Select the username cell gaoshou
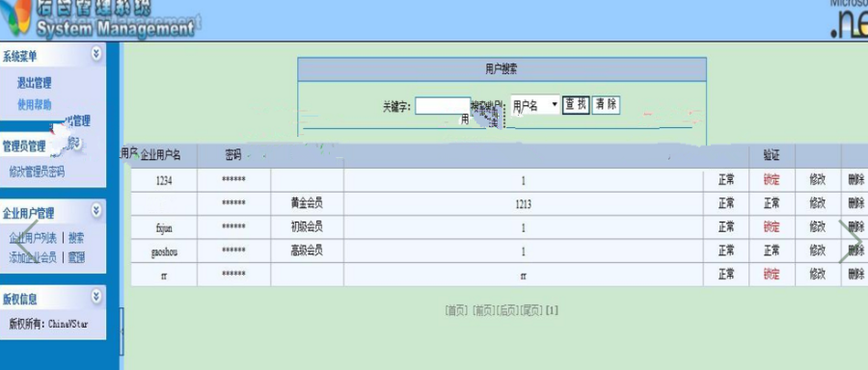 [164, 251]
